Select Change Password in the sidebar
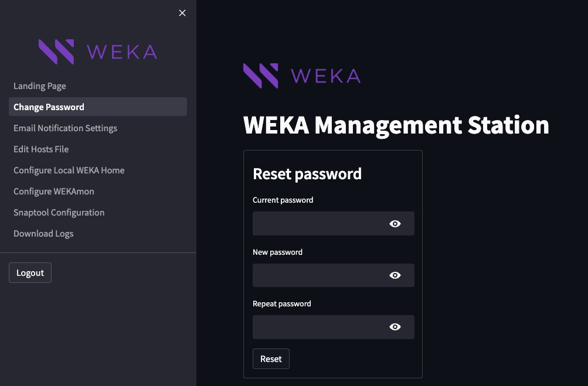 [49, 107]
